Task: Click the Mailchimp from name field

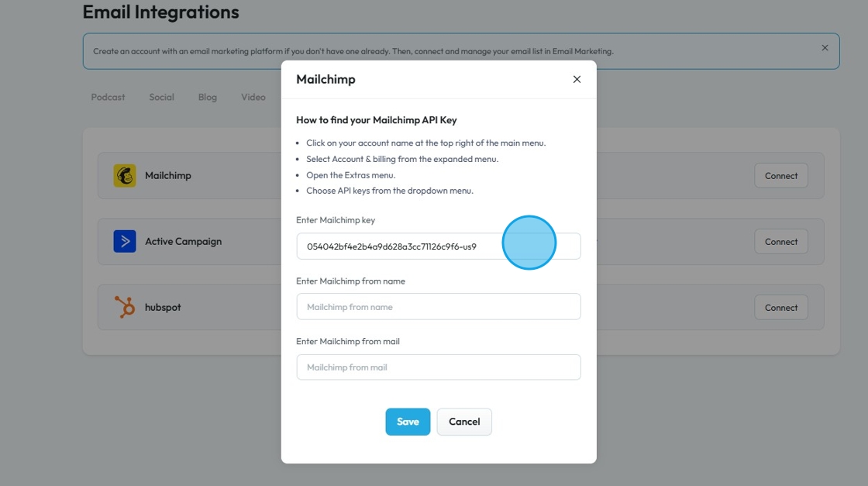Action: point(439,307)
